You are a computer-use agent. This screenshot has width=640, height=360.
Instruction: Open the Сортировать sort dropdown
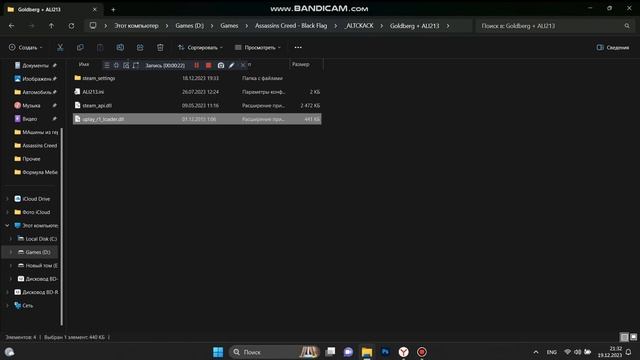[x=200, y=47]
